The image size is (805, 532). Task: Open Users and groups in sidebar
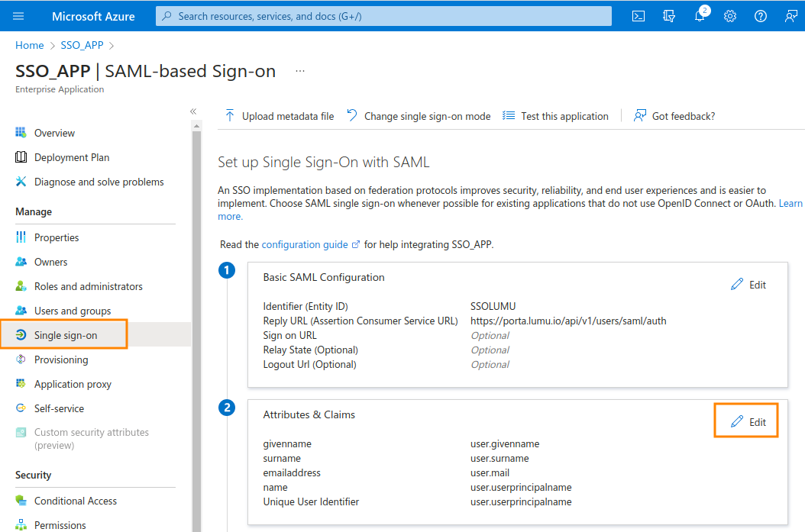73,311
